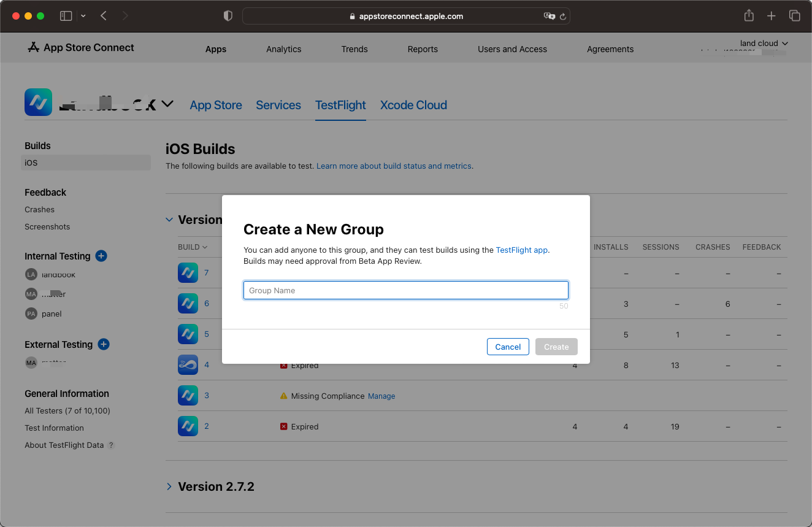
Task: Open the Agreements menu item
Action: point(610,49)
